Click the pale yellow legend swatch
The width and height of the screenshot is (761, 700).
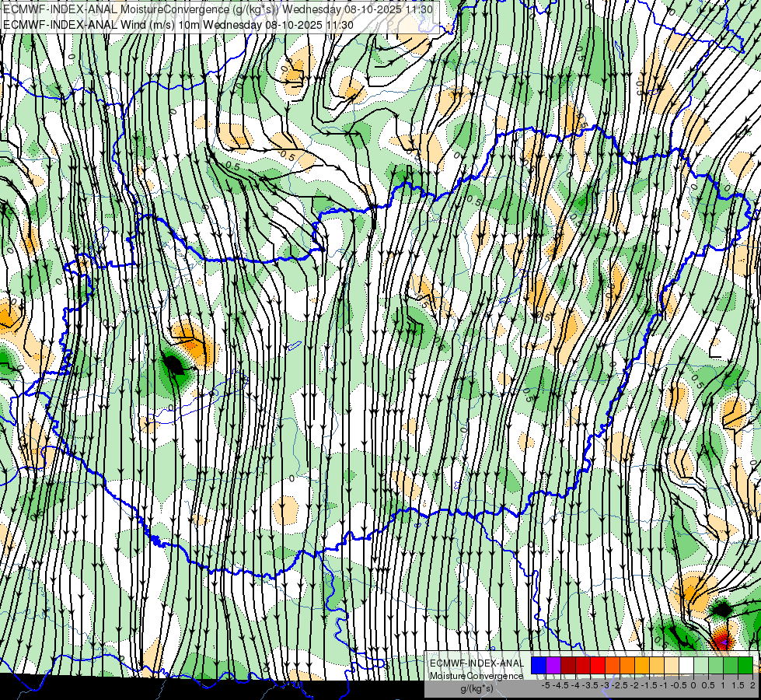(x=672, y=665)
